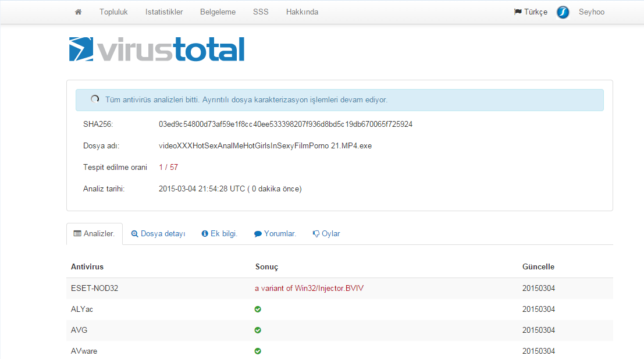Click the green check icon for AVG
Viewport: 644px width, 359px height.
point(258,330)
